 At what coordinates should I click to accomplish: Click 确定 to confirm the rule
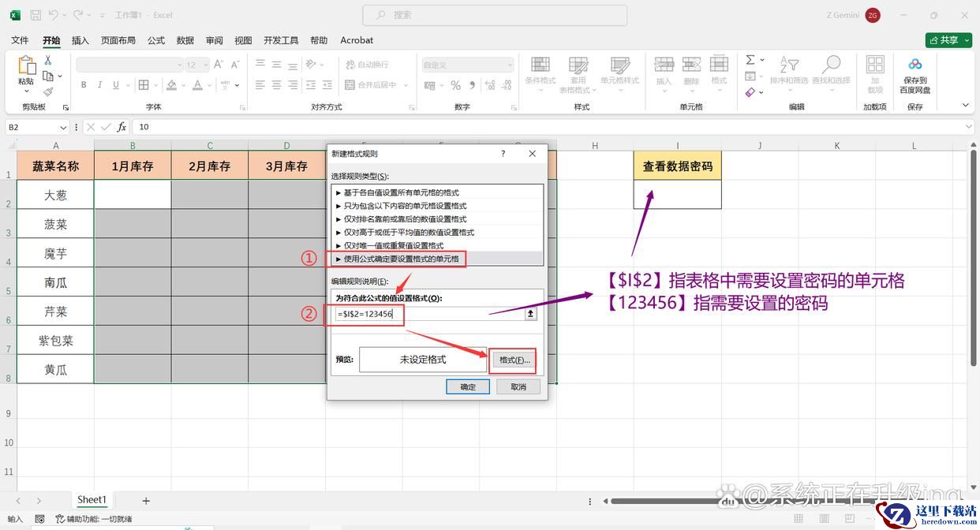click(468, 386)
